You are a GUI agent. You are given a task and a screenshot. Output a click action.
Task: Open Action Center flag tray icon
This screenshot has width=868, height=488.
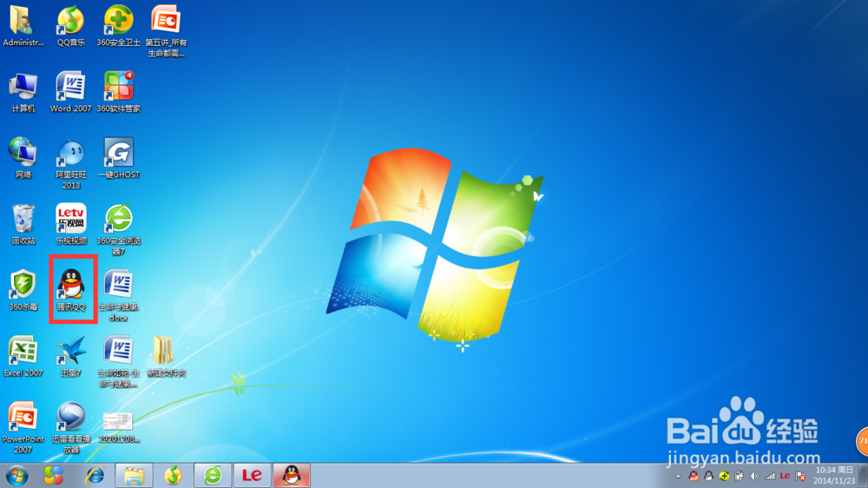(x=800, y=476)
